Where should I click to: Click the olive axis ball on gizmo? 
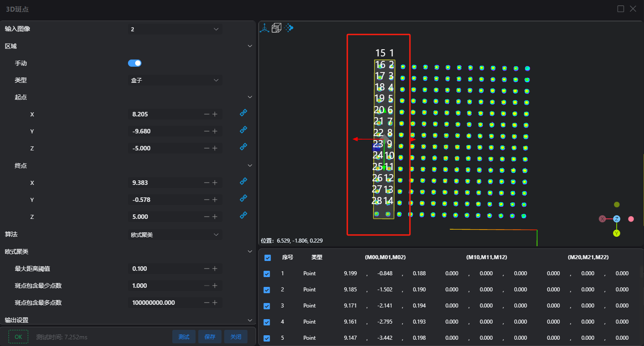[617, 205]
